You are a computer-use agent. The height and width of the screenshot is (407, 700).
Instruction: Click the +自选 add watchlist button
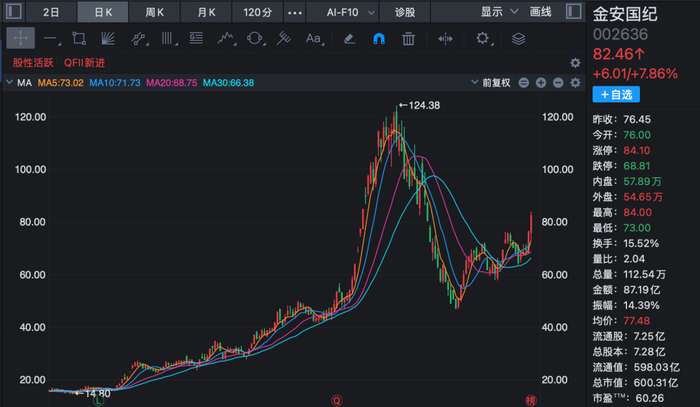pyautogui.click(x=616, y=95)
